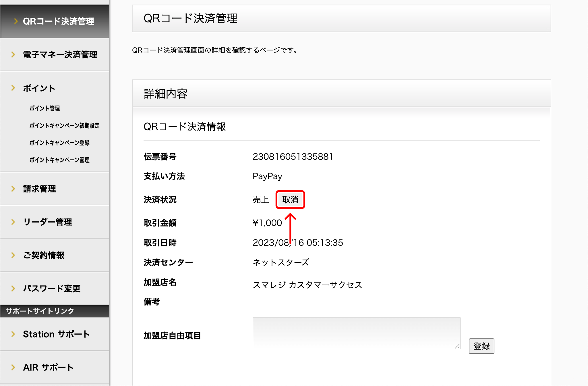Click the ネットスターズ settlement center value
Viewport: 588px width, 386px height.
(281, 262)
